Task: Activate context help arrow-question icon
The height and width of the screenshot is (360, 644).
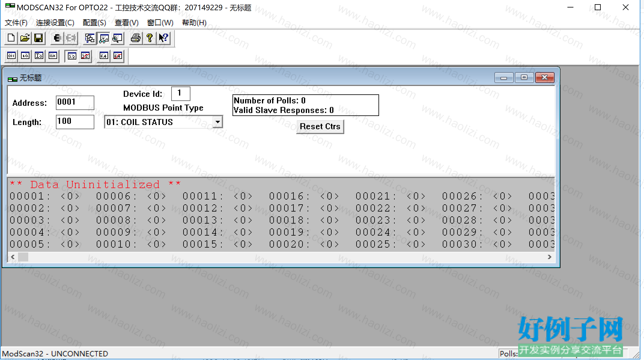Action: coord(164,38)
